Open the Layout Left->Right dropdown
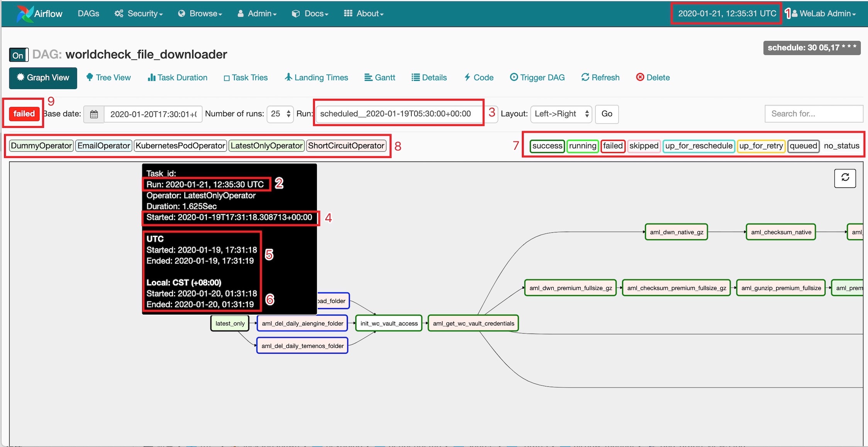 [561, 114]
